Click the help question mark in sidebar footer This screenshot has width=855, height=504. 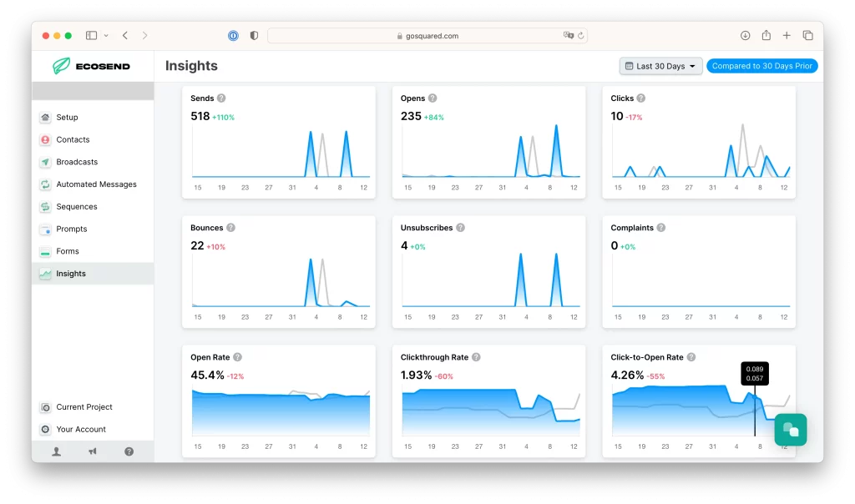pyautogui.click(x=129, y=451)
